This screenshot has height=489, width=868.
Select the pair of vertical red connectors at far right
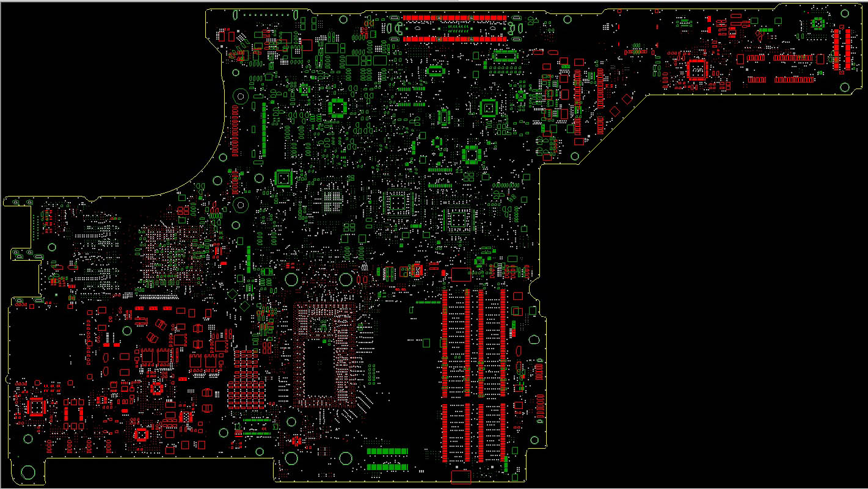click(x=842, y=48)
